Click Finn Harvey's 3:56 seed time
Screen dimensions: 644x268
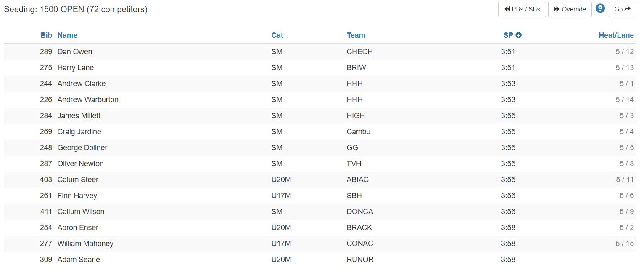[508, 196]
